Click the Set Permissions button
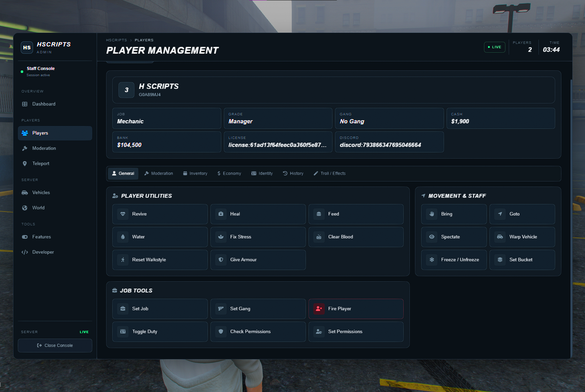This screenshot has width=585, height=392. click(x=356, y=332)
